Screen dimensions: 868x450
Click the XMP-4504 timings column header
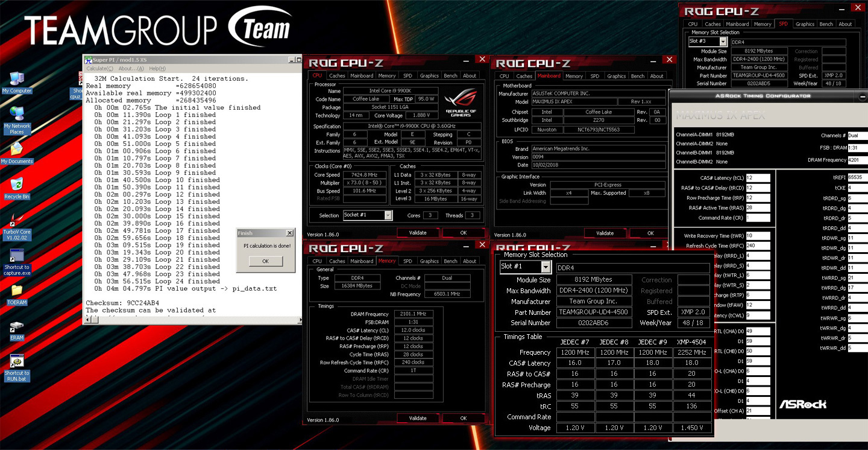tap(691, 342)
